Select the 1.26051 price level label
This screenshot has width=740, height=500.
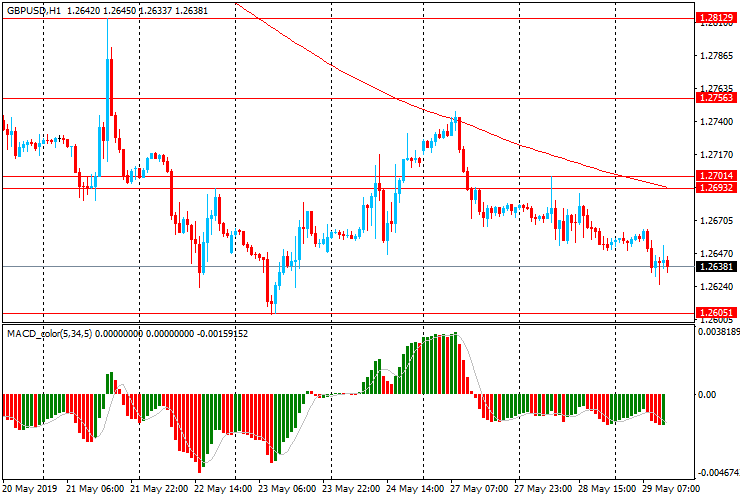(716, 313)
